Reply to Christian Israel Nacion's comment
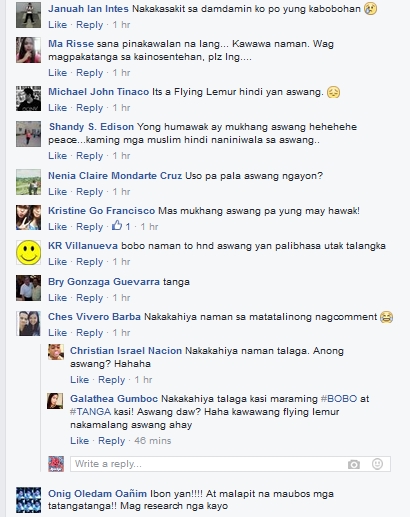The image size is (410, 517). click(x=111, y=380)
